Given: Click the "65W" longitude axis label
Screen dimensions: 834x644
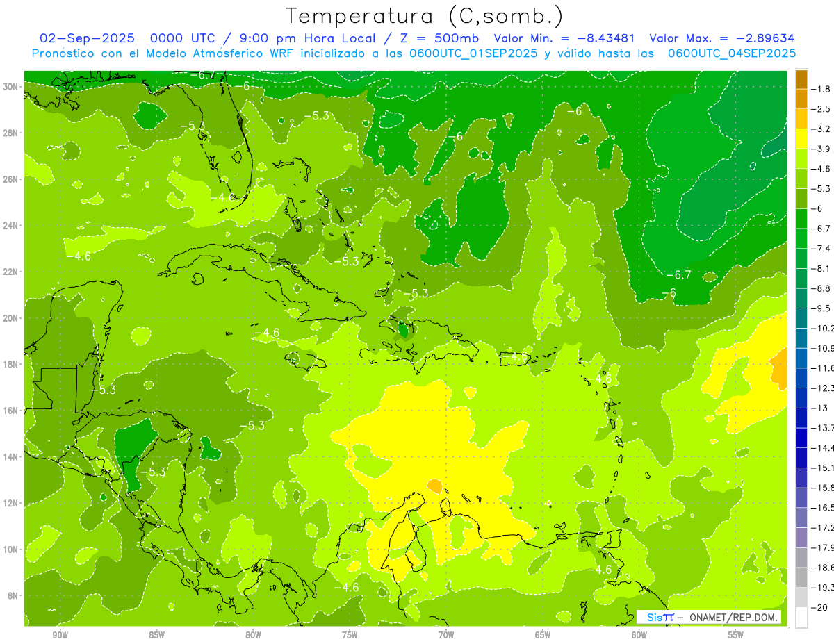Looking at the screenshot, I should 543,635.
